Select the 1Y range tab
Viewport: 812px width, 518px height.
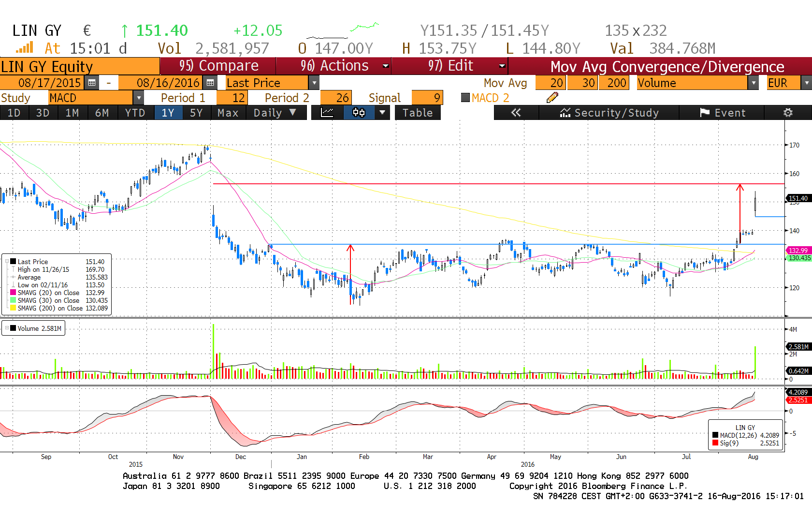[x=168, y=113]
